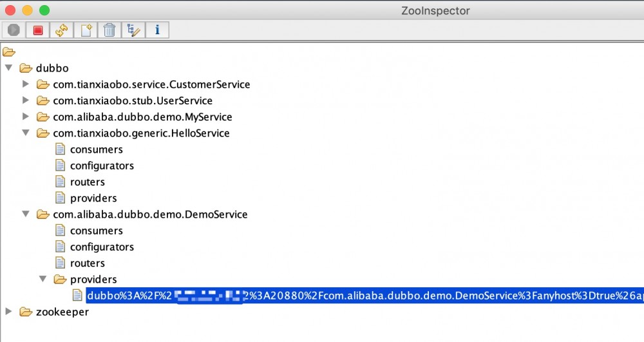Expand the zookeeper tree node

point(8,312)
